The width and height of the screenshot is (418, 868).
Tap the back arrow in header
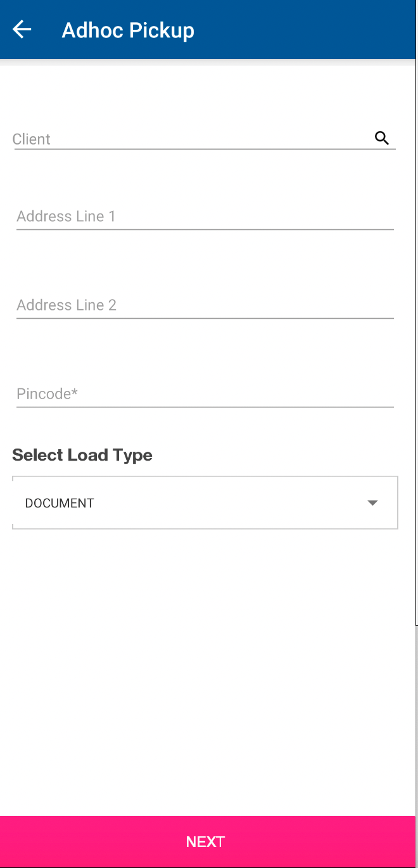(22, 29)
